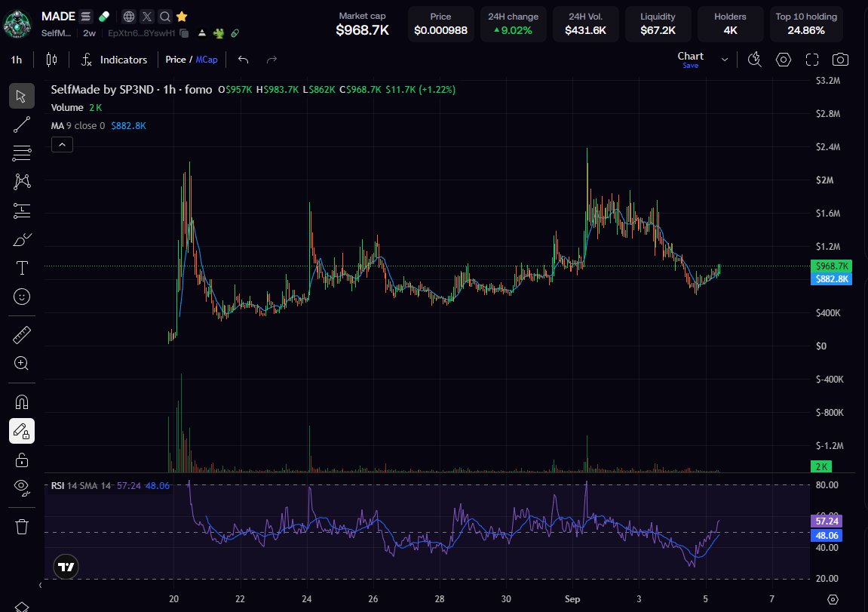
Task: Click the Sep date on the time axis
Action: (x=572, y=598)
